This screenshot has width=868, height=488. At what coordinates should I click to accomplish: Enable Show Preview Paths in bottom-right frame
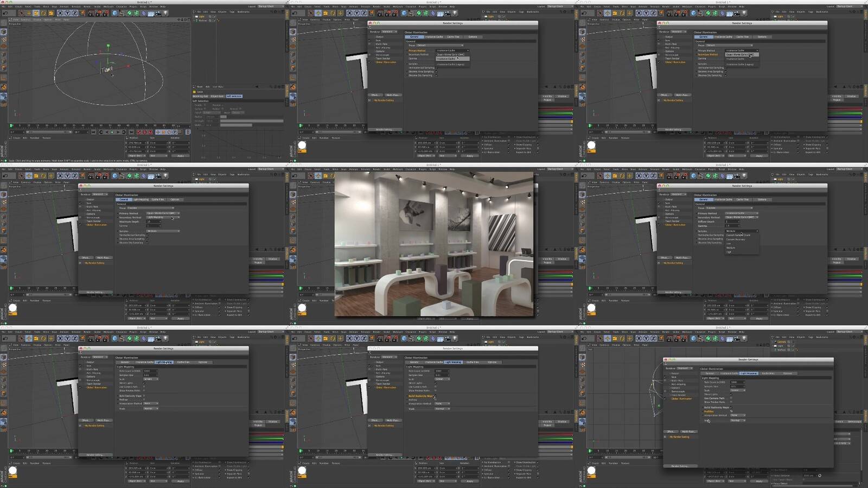[731, 402]
